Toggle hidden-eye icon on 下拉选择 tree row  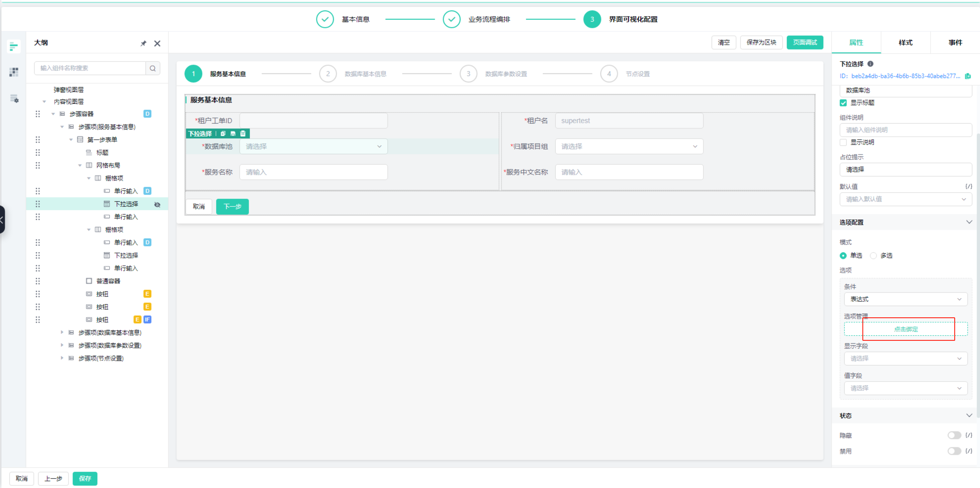tap(157, 205)
